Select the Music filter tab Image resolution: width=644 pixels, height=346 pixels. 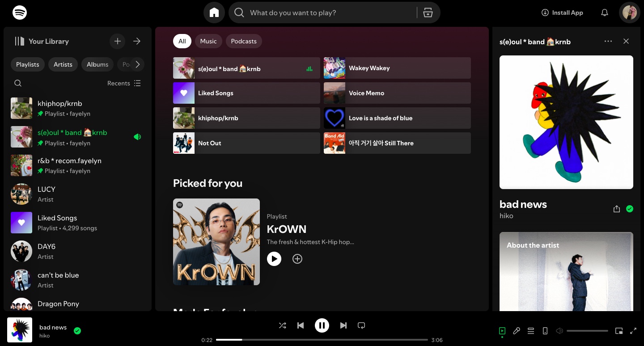(x=208, y=41)
